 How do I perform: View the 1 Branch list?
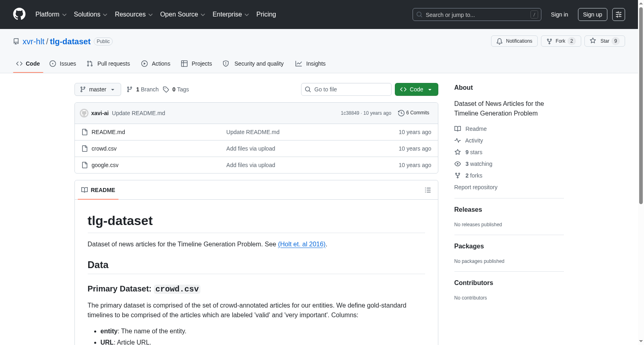tap(142, 89)
